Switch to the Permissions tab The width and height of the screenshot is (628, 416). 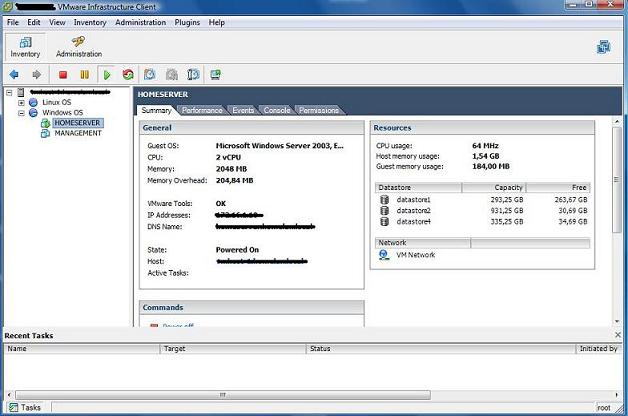319,110
